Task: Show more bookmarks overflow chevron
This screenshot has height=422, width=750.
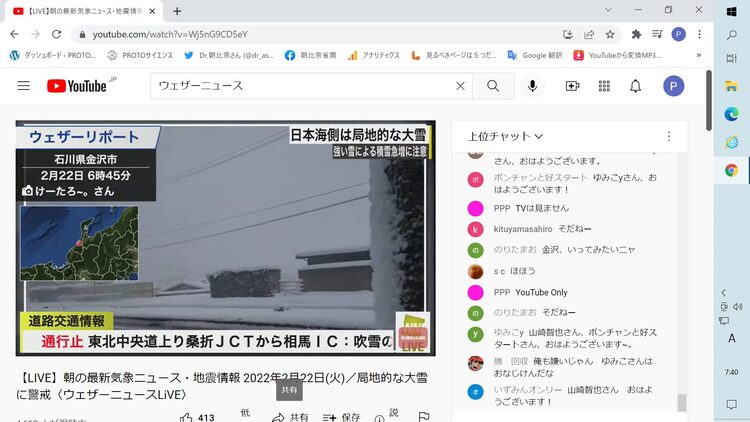Action: pos(699,55)
